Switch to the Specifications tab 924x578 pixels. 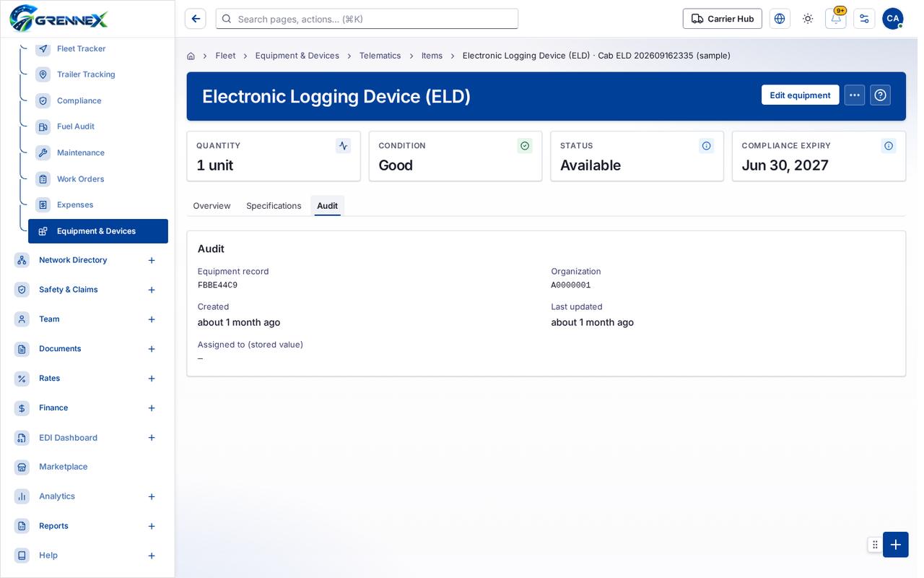pyautogui.click(x=274, y=206)
